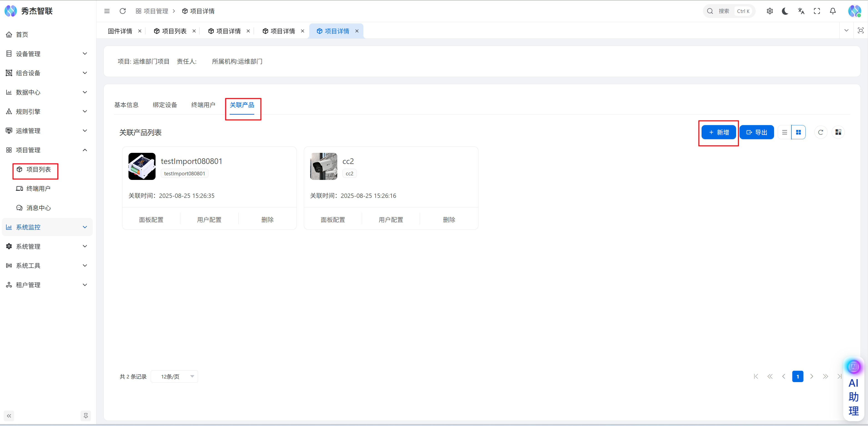Click the cc2 camera thumbnail

click(x=323, y=166)
